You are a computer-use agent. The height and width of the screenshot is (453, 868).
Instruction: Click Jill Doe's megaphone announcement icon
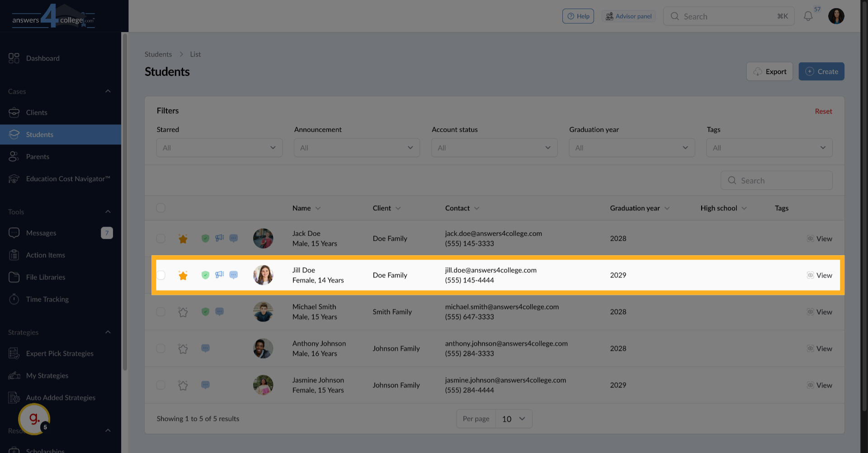(219, 275)
